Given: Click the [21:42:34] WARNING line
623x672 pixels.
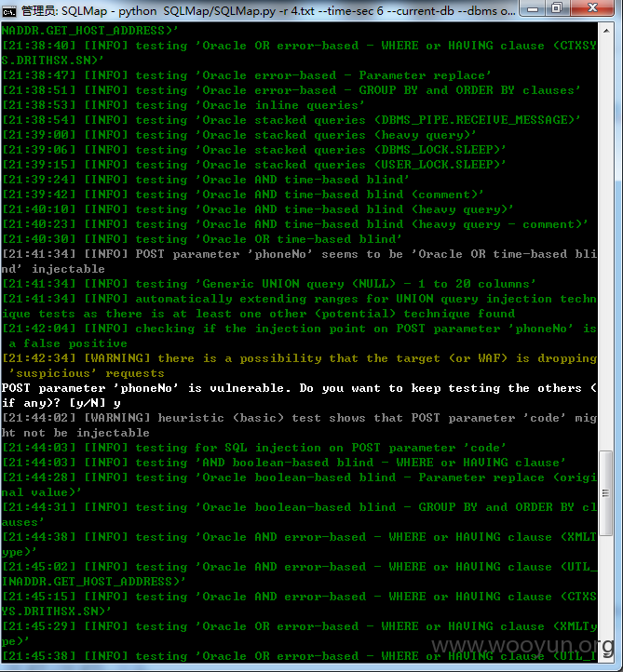Looking at the screenshot, I should [299, 366].
